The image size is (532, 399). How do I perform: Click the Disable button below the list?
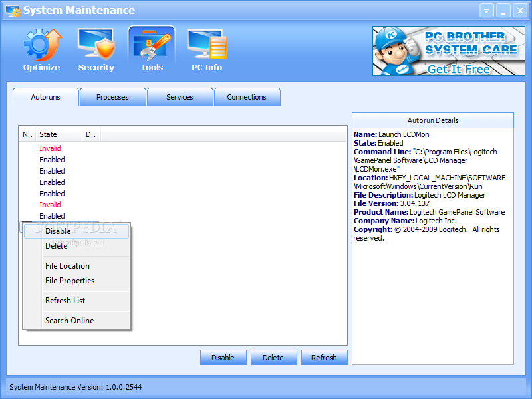pos(223,358)
